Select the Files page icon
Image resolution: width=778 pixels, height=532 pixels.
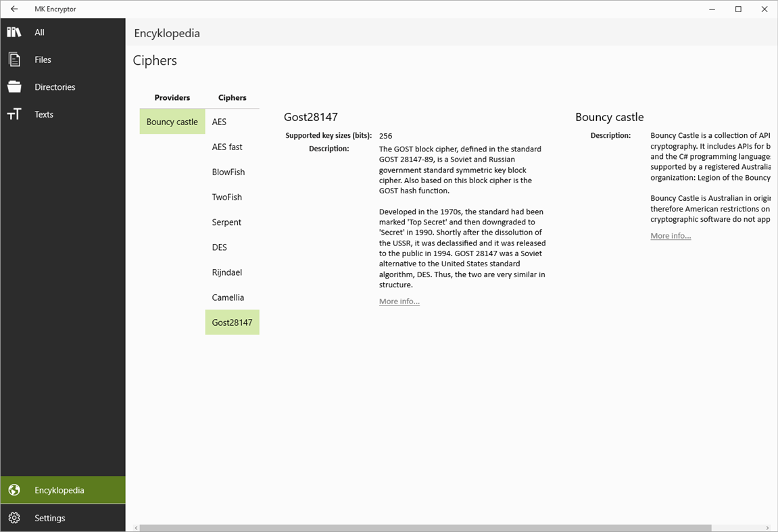pyautogui.click(x=14, y=59)
